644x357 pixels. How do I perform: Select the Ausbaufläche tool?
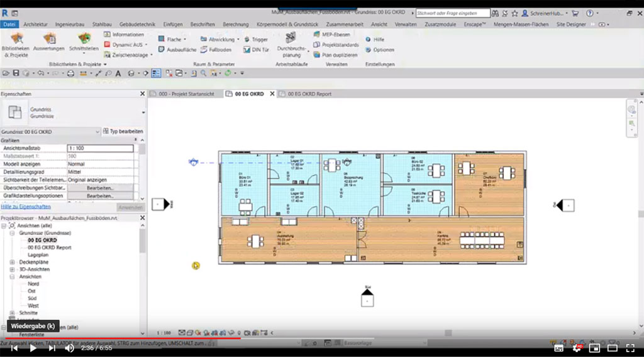point(177,50)
